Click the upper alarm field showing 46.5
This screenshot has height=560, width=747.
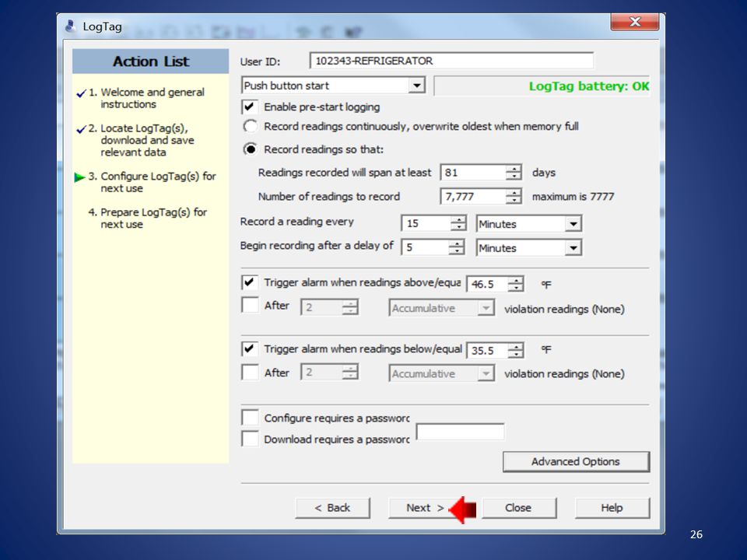click(487, 285)
